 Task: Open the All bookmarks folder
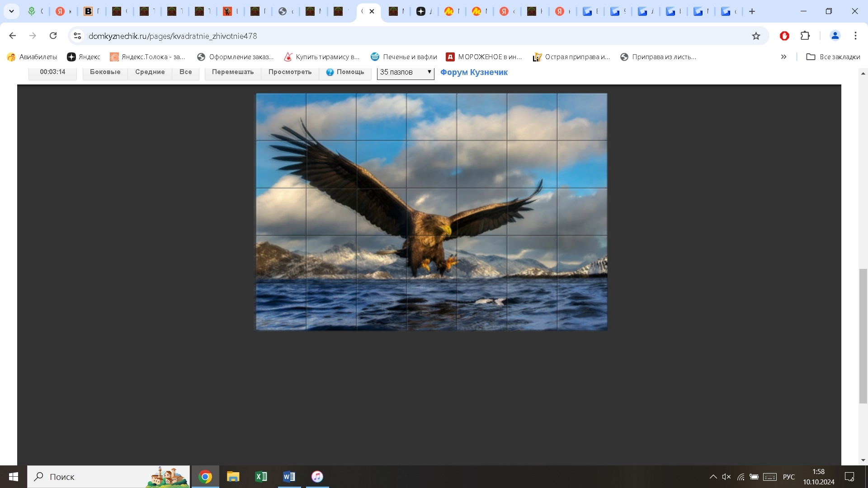point(833,57)
